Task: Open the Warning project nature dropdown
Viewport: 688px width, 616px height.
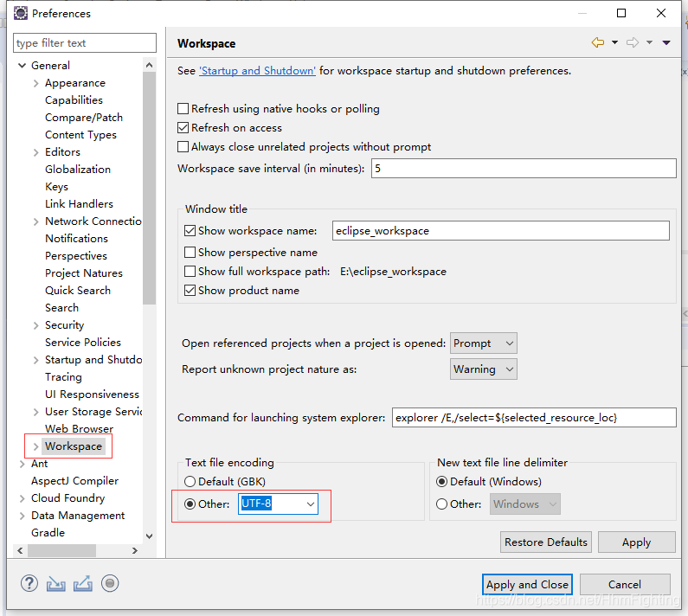Action: (484, 369)
